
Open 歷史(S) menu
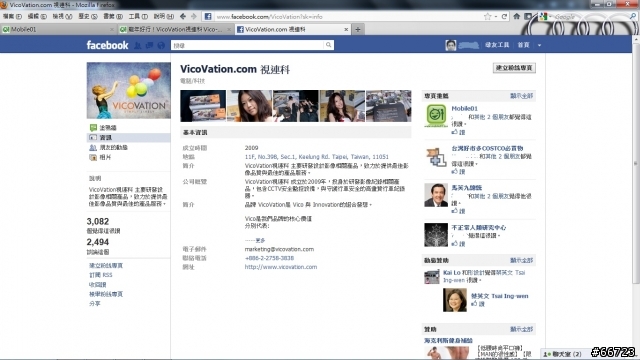pyautogui.click(x=88, y=16)
